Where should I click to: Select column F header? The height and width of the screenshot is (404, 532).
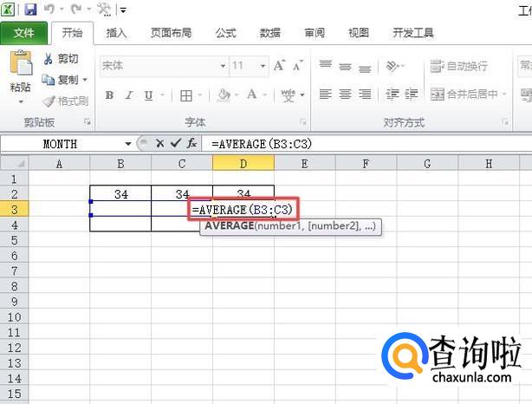point(366,164)
